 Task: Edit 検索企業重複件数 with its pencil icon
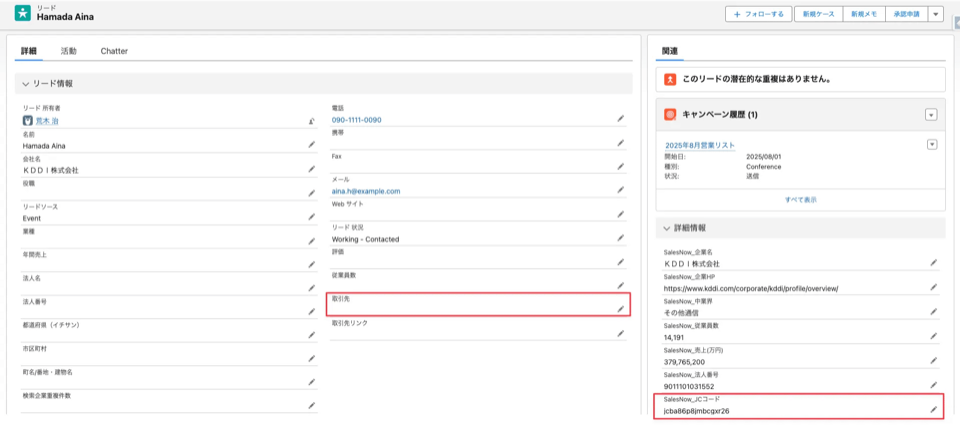tap(312, 405)
